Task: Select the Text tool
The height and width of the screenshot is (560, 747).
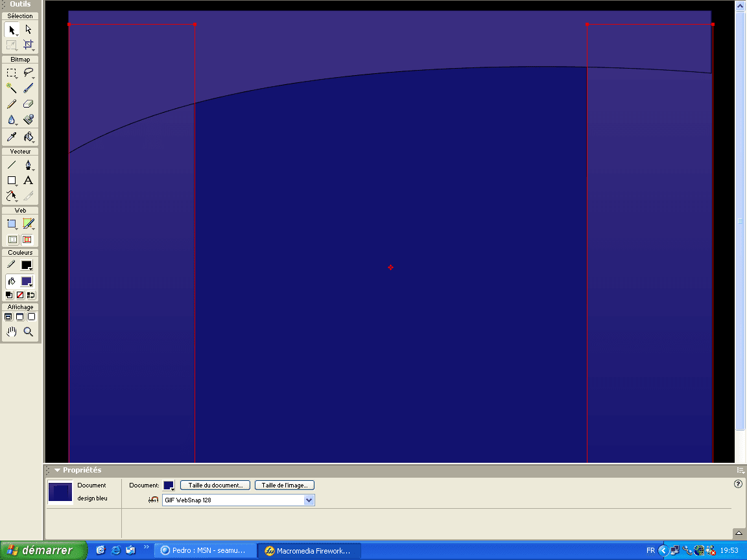Action: [x=28, y=180]
